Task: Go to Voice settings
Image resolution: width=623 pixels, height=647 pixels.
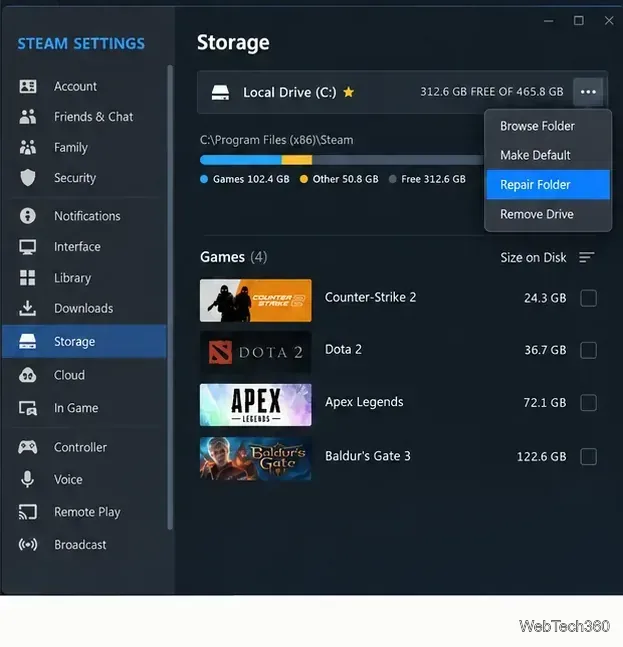Action: coord(85,479)
